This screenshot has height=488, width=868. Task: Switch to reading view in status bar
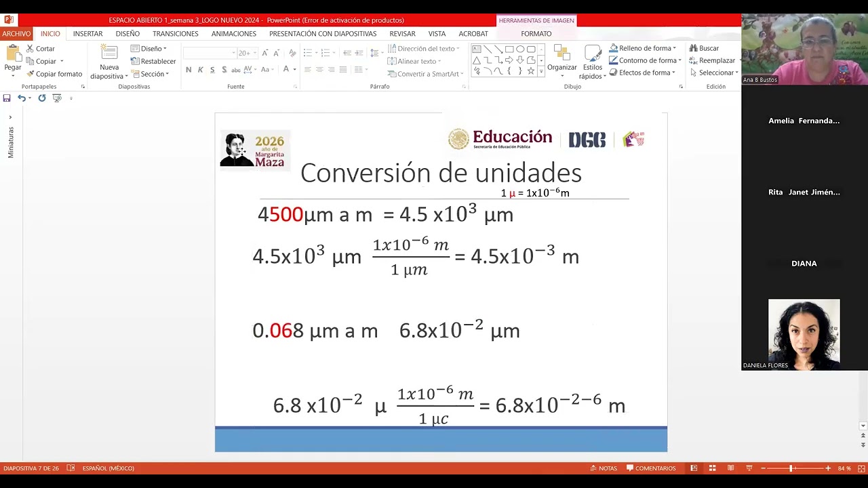tap(730, 468)
